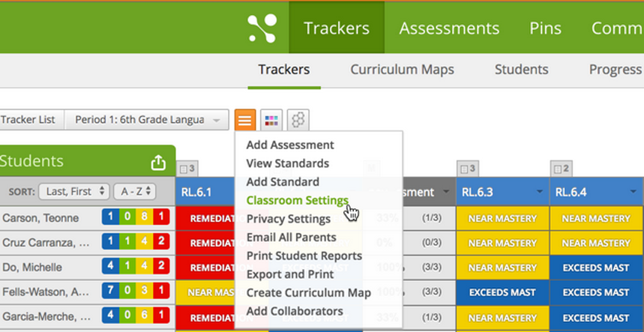Image resolution: width=644 pixels, height=332 pixels.
Task: Click Carson's NEAR MASTERY cell under RL.6.3
Action: (503, 218)
